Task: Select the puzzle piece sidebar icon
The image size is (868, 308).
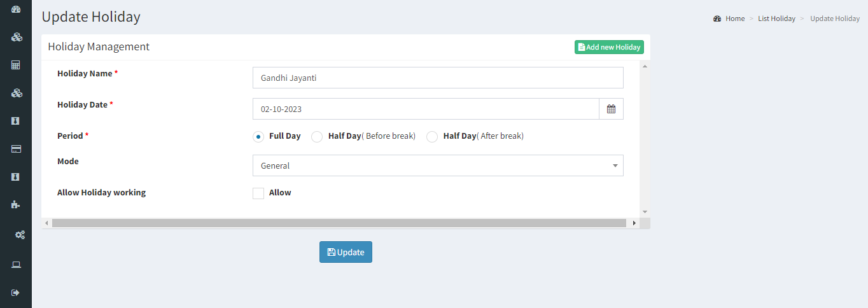Action: [16, 204]
